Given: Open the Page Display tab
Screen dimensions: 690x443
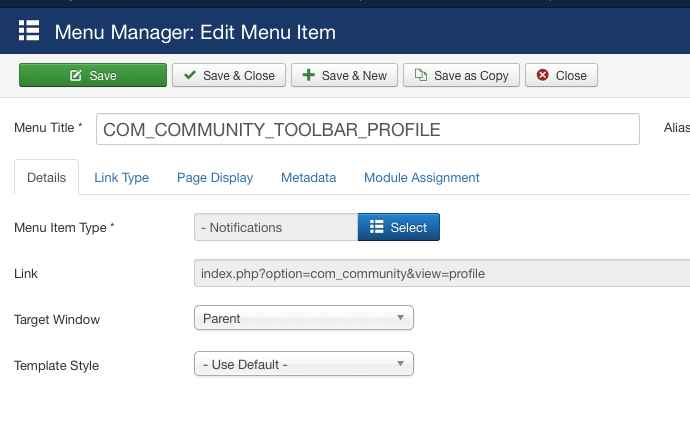Looking at the screenshot, I should [215, 177].
